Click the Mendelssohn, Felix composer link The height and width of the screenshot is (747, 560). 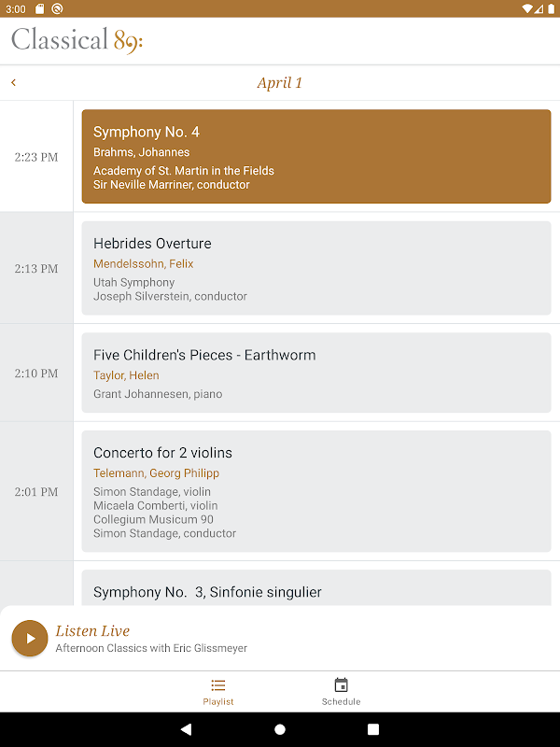pyautogui.click(x=143, y=264)
